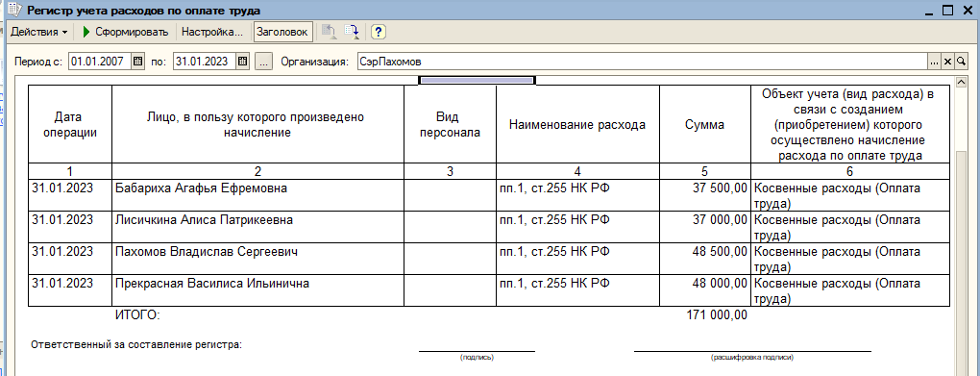Image resolution: width=980 pixels, height=376 pixels.
Task: Click the Наименование расхода column header
Action: (x=577, y=124)
